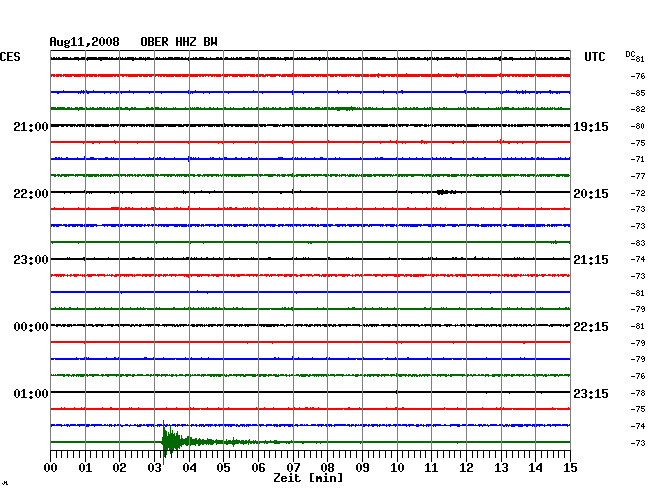Select the UTC column header
This screenshot has width=650, height=494.
point(594,57)
